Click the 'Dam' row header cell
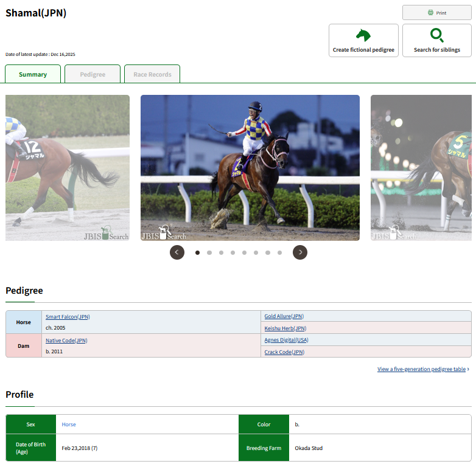Screen dimensions: 476x464 24,345
